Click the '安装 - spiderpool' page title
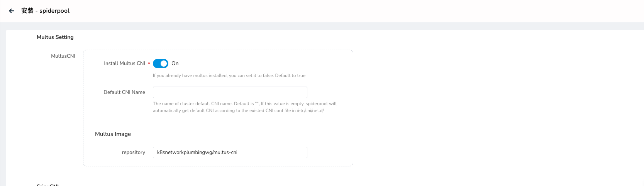The image size is (644, 186). tap(45, 11)
